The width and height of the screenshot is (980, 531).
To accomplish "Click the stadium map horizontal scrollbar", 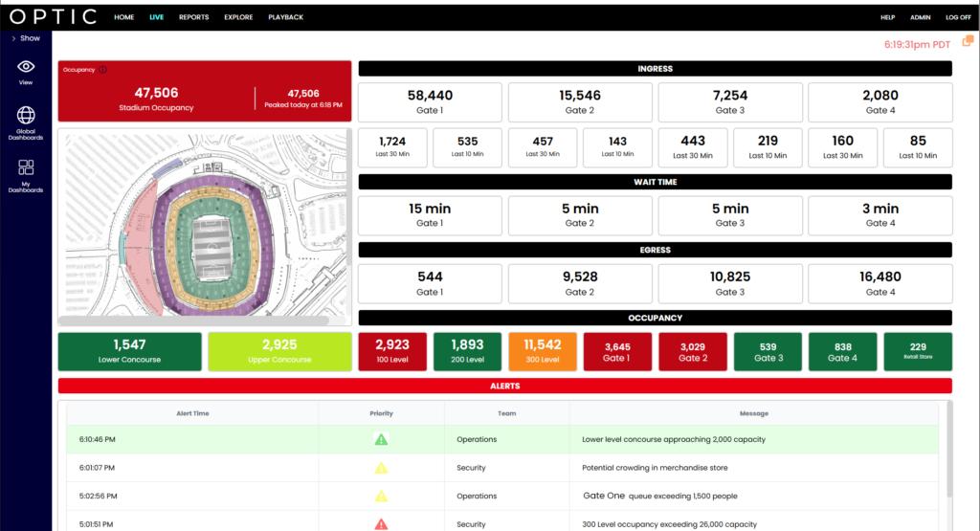I will (x=193, y=321).
